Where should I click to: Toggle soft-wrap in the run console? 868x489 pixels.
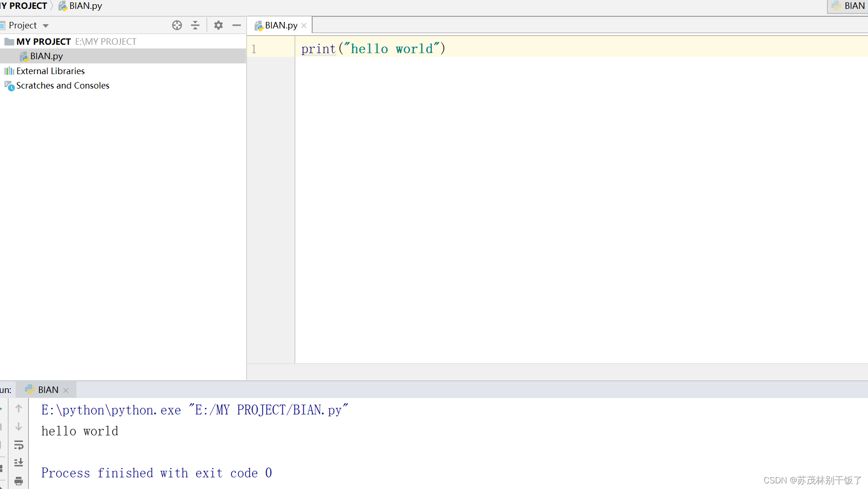click(19, 445)
